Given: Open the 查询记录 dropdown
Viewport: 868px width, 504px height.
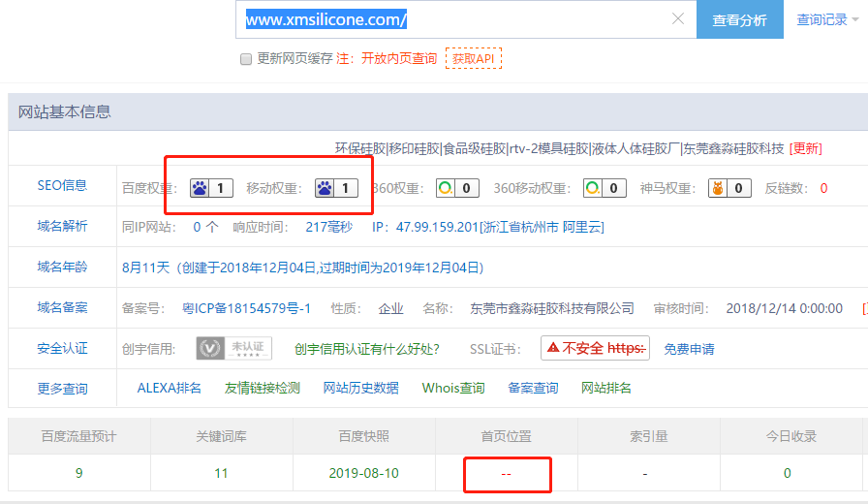Looking at the screenshot, I should [x=827, y=20].
